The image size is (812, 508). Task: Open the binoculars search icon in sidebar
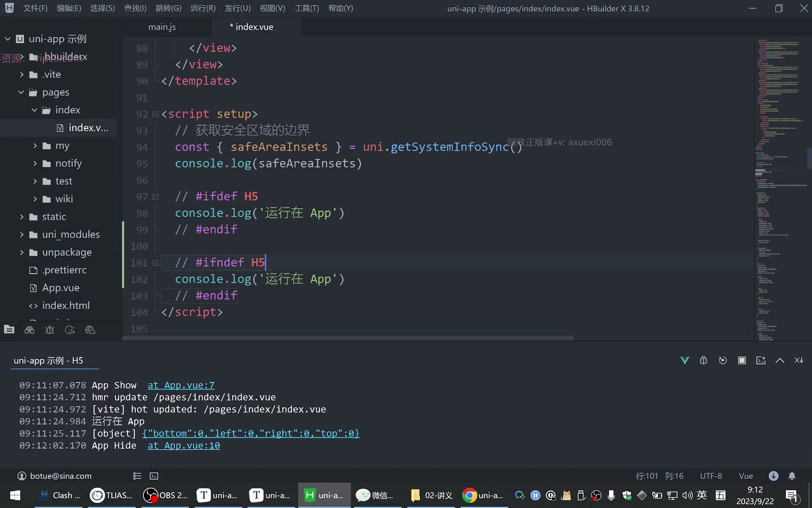[x=30, y=330]
